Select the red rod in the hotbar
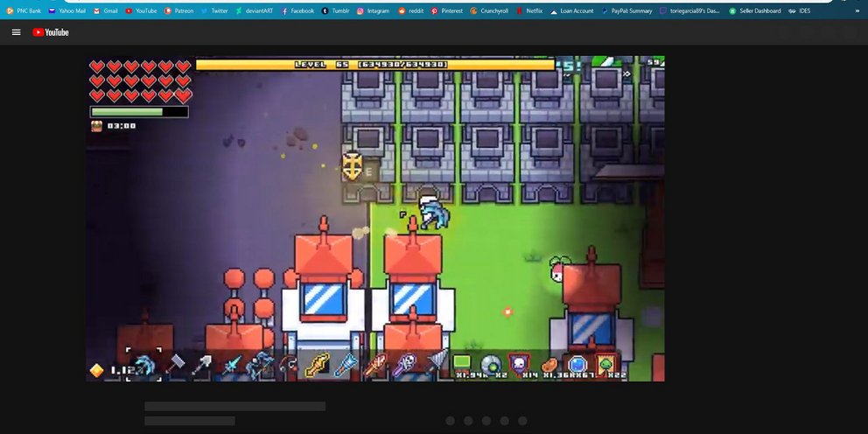The image size is (868, 434). pyautogui.click(x=375, y=364)
